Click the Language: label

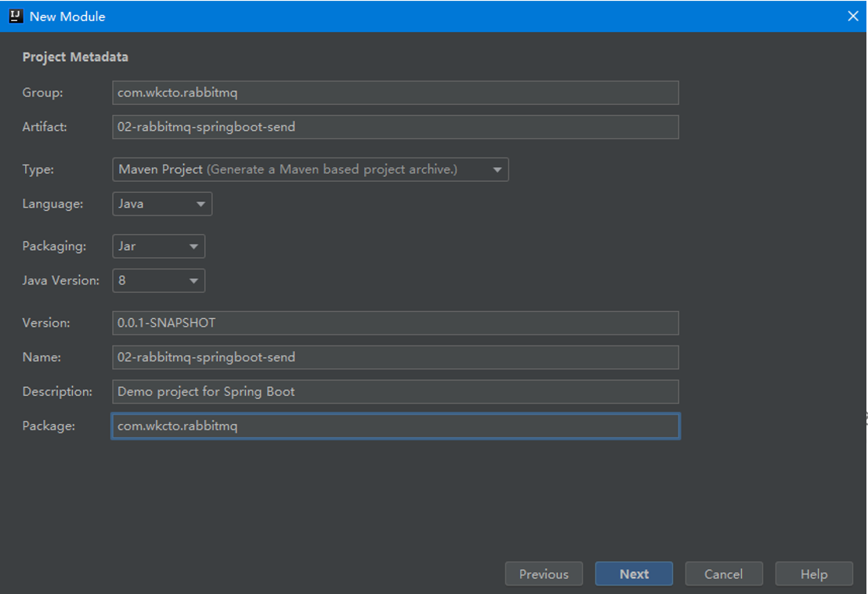tap(52, 204)
